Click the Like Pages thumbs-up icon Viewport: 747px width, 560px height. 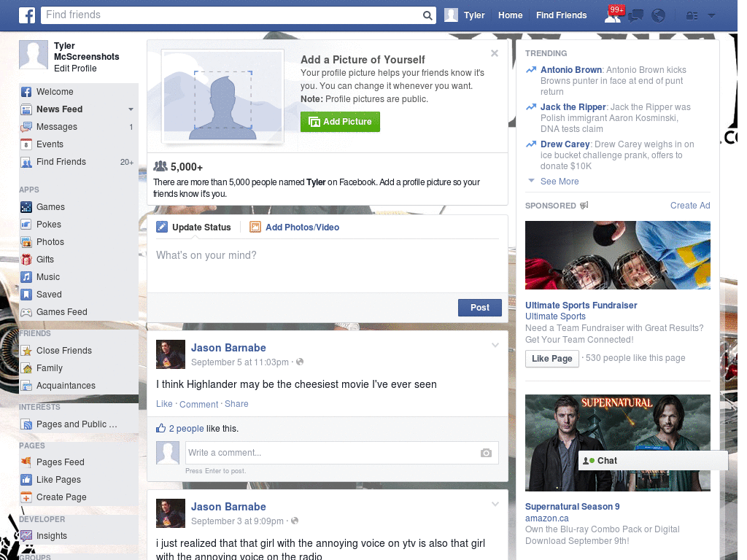pos(26,480)
